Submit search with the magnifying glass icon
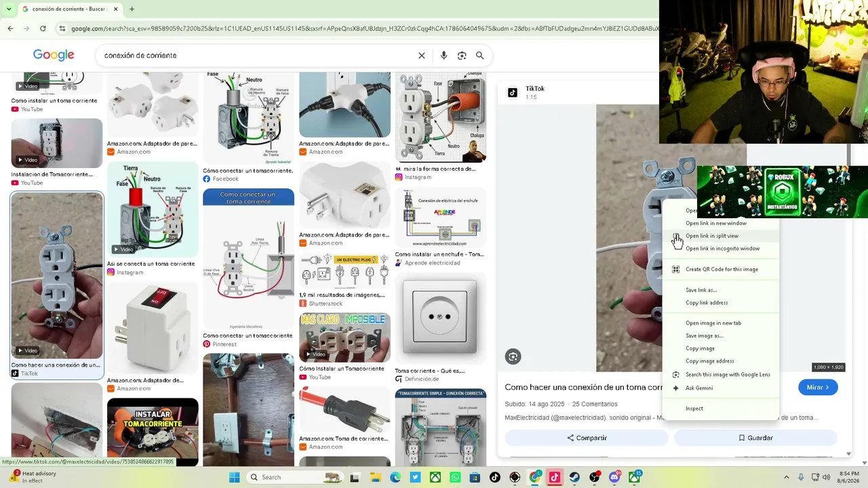The width and height of the screenshot is (868, 488). click(x=480, y=56)
